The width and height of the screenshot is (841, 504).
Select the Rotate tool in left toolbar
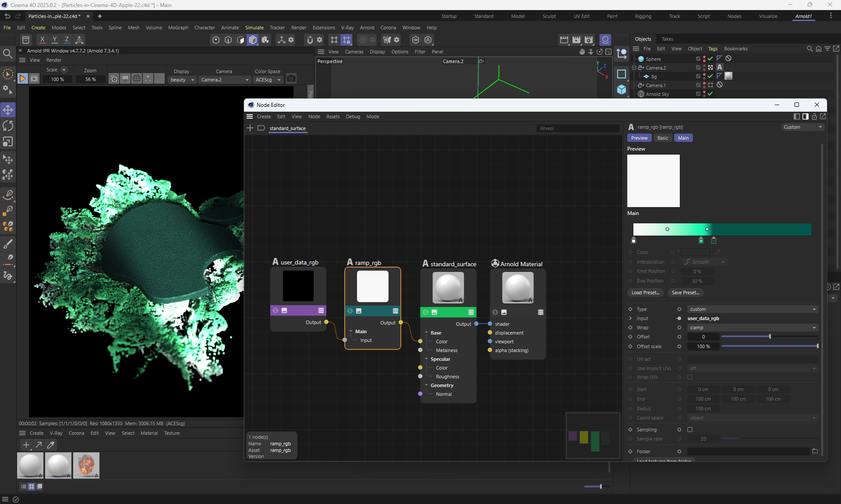click(8, 126)
